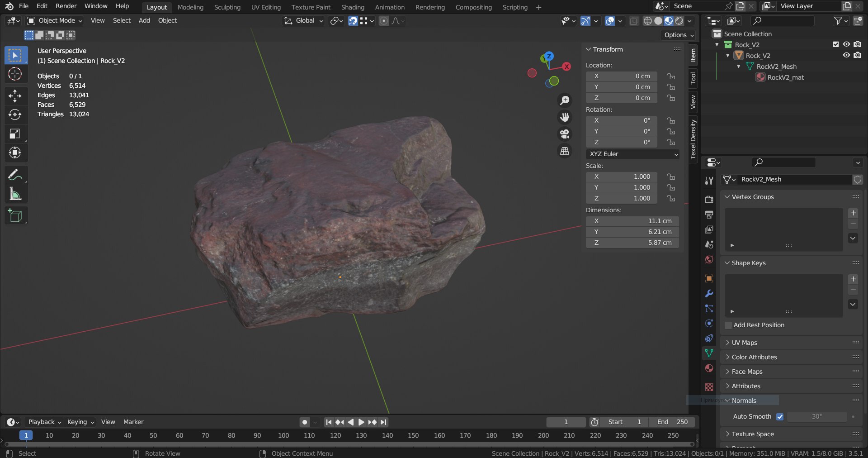Enable Add Rest Position checkbox
The width and height of the screenshot is (868, 458).
tap(728, 325)
